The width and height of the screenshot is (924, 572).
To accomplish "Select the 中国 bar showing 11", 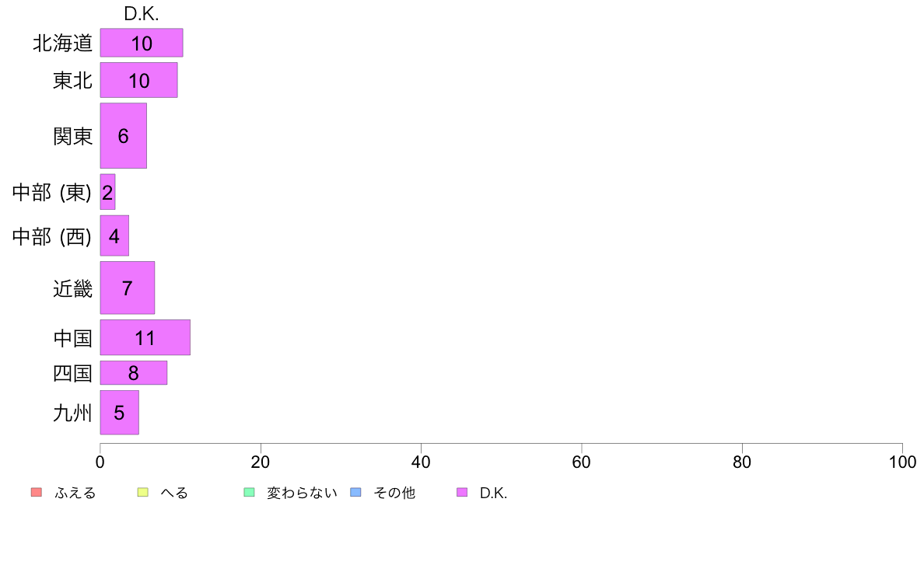I will coord(145,337).
